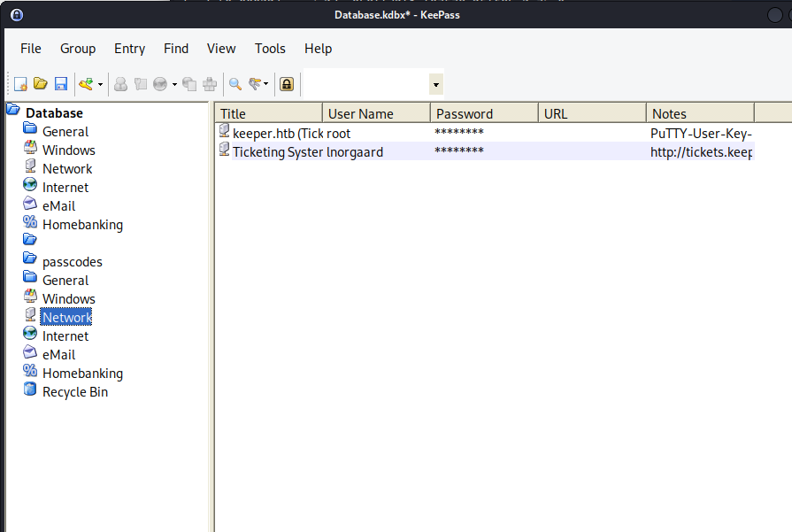This screenshot has width=792, height=532.
Task: Open the Show Entries dropdown arrow
Action: tap(265, 84)
